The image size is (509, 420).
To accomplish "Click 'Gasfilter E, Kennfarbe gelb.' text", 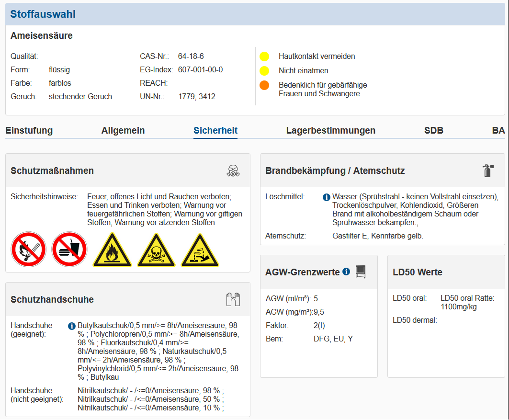I will (x=378, y=236).
